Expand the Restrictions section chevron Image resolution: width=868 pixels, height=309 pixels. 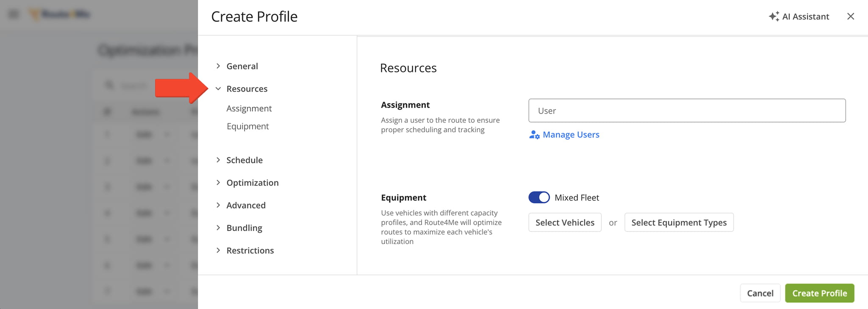(218, 250)
